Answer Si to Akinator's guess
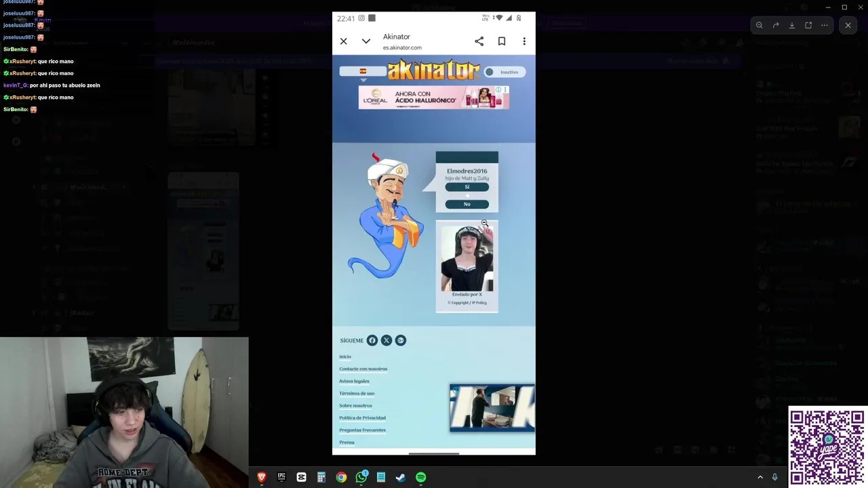868x488 pixels. 467,187
